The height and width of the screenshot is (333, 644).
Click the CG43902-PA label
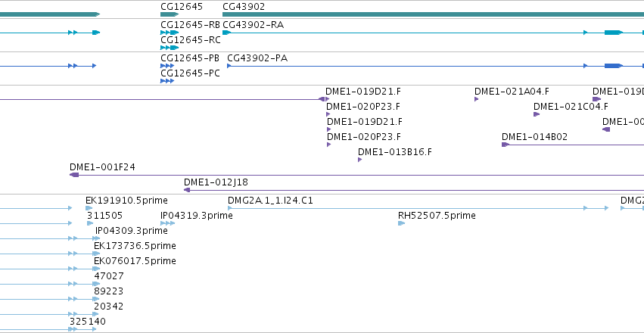(257, 58)
